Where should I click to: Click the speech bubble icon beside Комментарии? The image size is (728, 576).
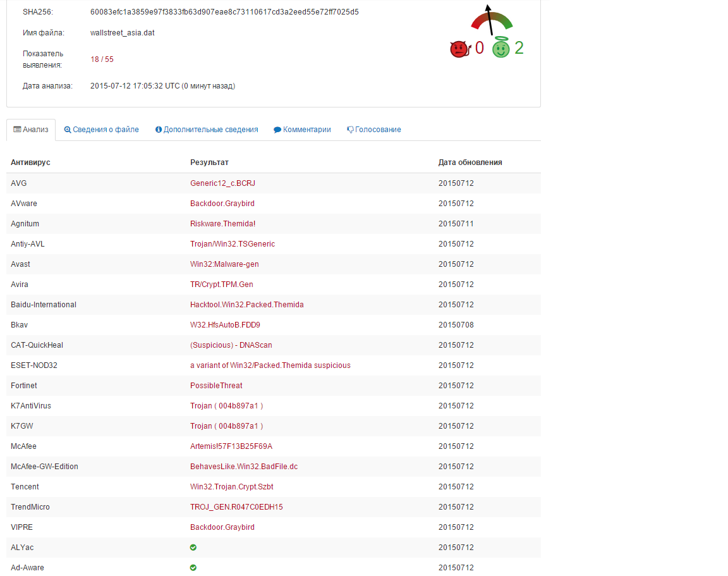coord(277,130)
